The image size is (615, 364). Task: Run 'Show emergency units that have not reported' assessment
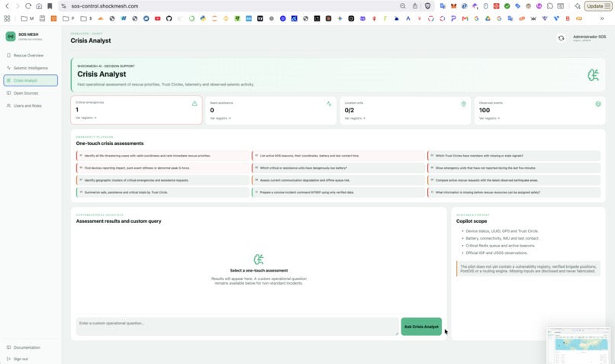pyautogui.click(x=514, y=168)
